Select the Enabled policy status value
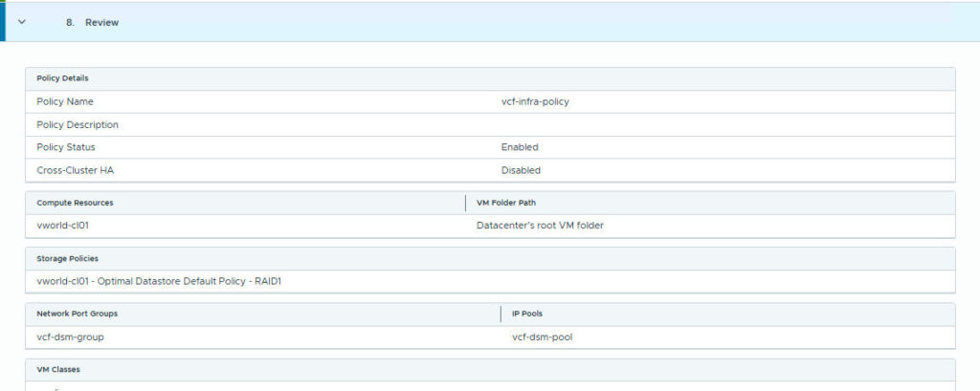Image resolution: width=980 pixels, height=391 pixels. 520,147
